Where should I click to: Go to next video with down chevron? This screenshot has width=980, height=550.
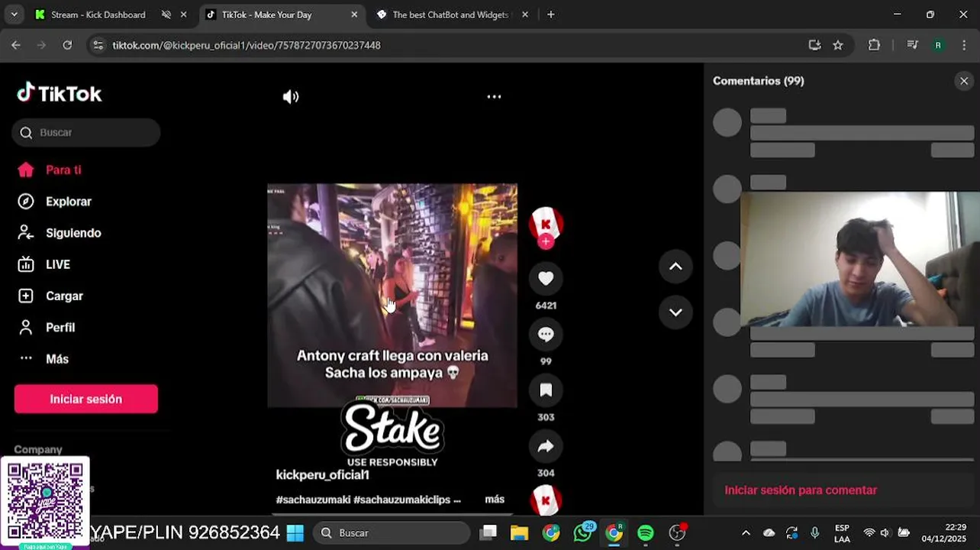click(675, 312)
